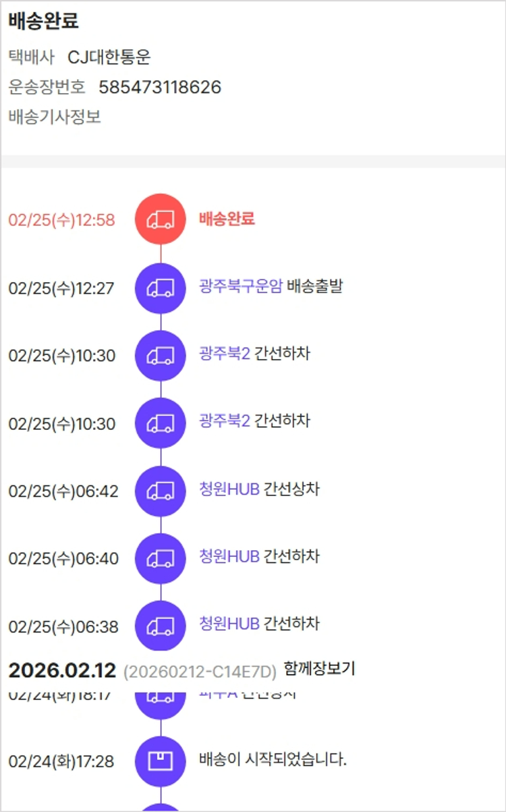
Task: Click the truck icon beside 광주북구운암 배송출발
Action: coord(161,288)
